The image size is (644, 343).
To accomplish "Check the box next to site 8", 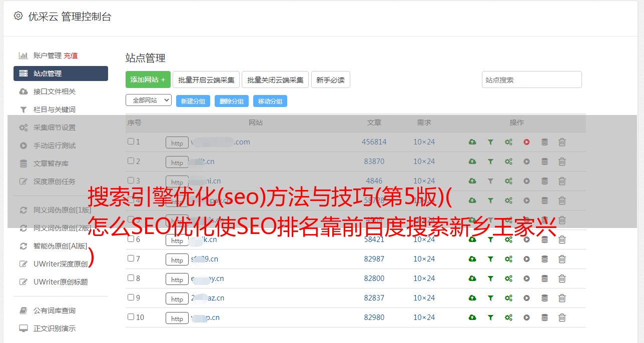I will pos(131,278).
